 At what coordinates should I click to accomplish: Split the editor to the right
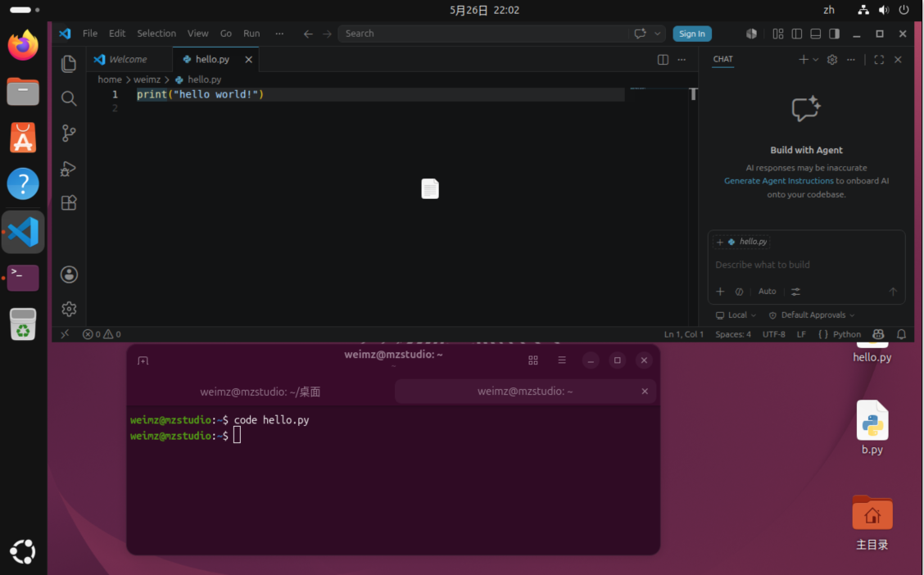[663, 60]
